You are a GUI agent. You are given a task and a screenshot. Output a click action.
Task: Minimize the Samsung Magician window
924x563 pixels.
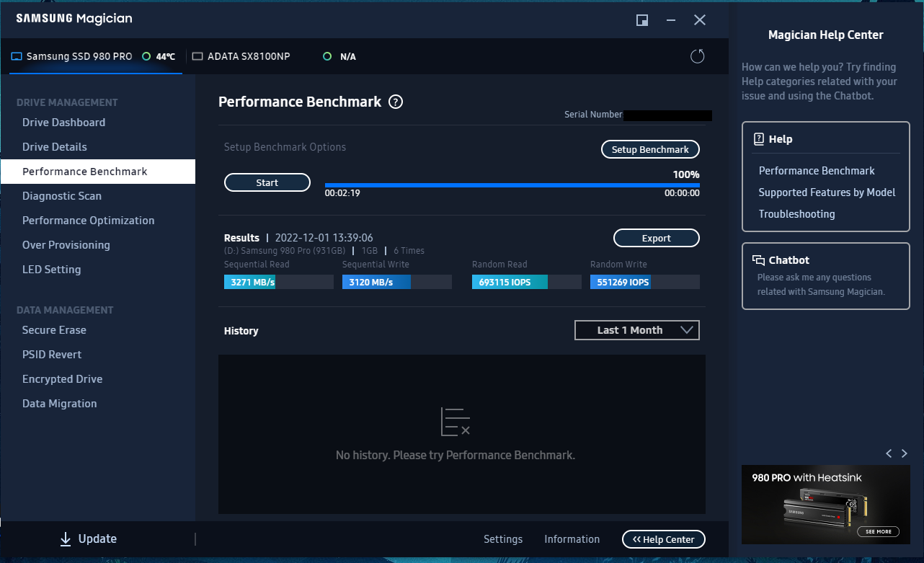pyautogui.click(x=670, y=20)
